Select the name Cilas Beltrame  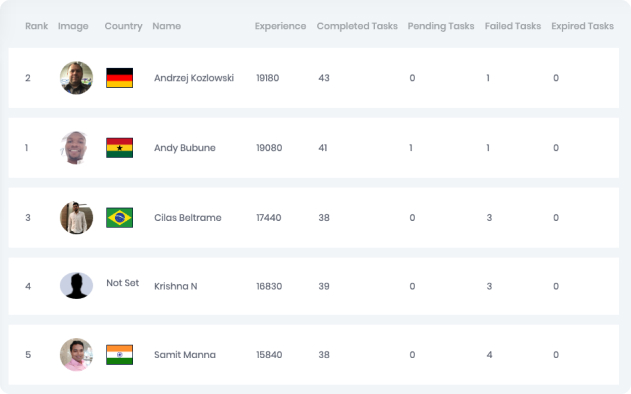point(188,218)
